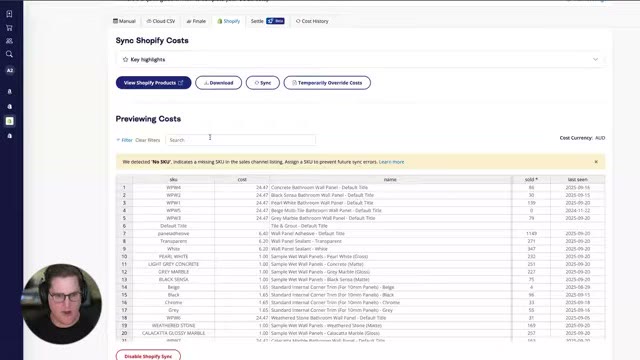Screen dimensions: 640x360
Task: Expand the Key highlights chevron
Action: point(595,60)
